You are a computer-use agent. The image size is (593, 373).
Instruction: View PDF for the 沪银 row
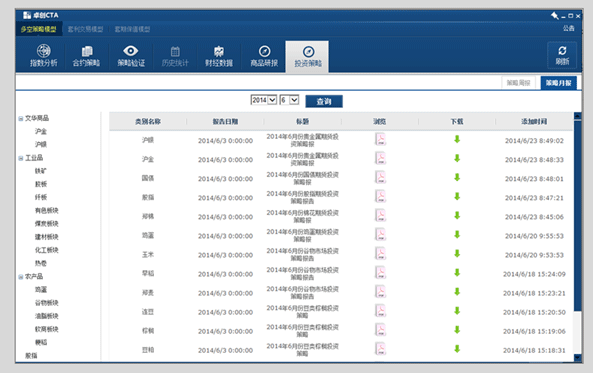pos(380,139)
